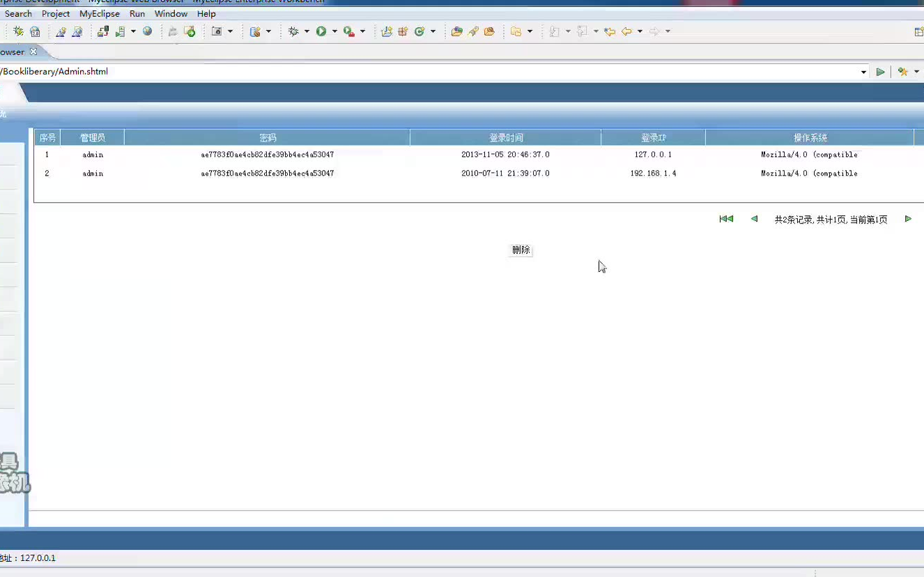Open the Help menu
Image resolution: width=924 pixels, height=577 pixels.
[206, 14]
